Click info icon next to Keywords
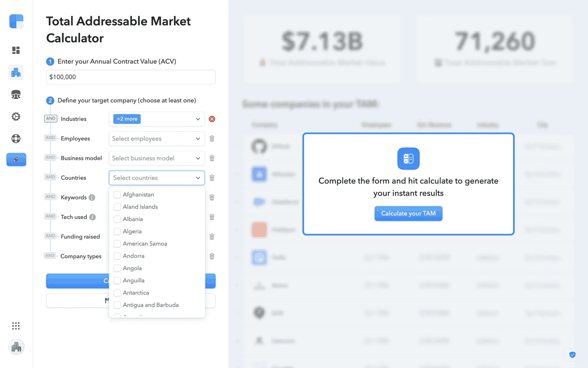The height and width of the screenshot is (368, 588). point(92,197)
